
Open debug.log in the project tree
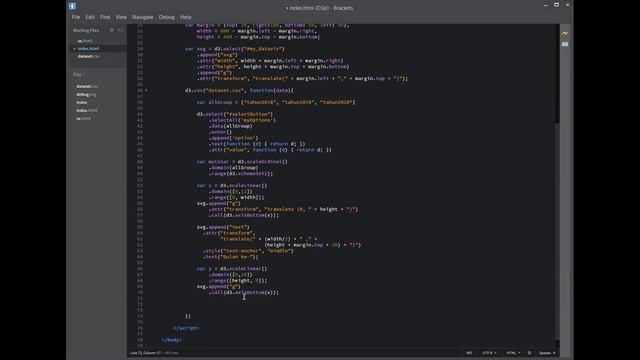[86, 94]
